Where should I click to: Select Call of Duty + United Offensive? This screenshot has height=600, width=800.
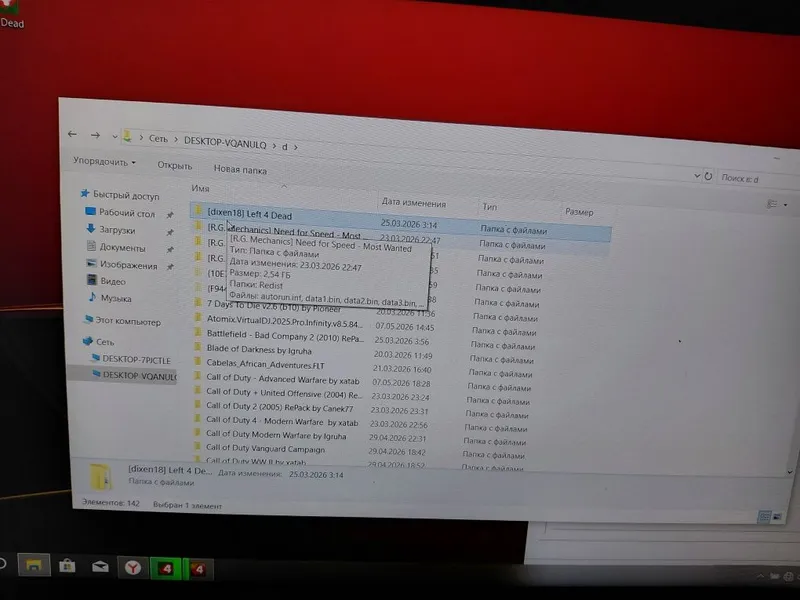(284, 393)
